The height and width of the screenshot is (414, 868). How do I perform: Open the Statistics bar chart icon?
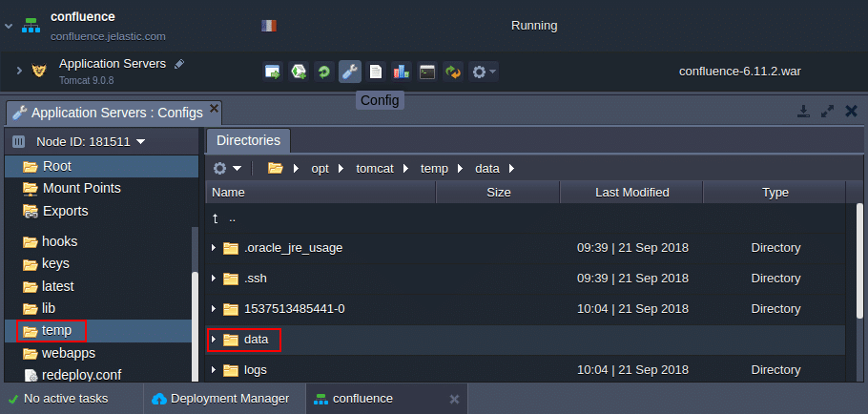tap(402, 72)
